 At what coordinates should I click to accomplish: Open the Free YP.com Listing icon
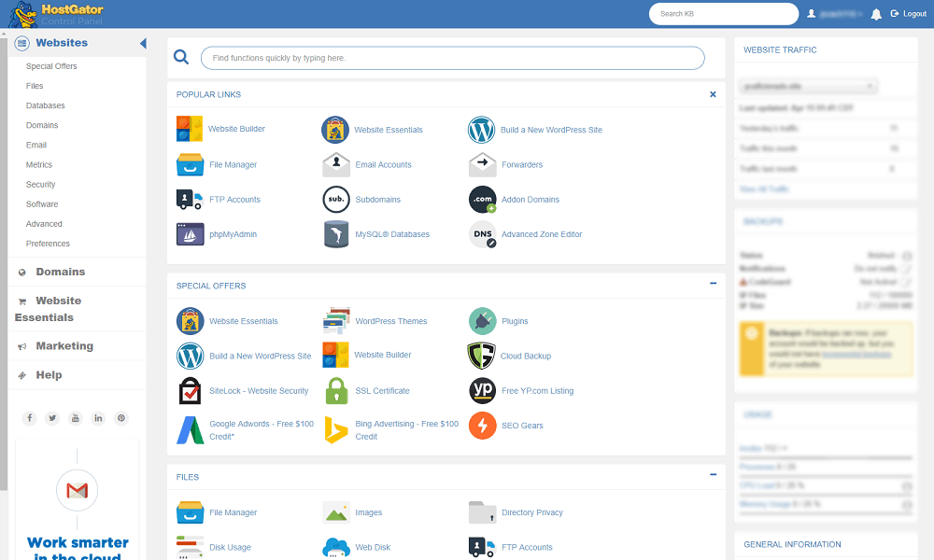point(483,391)
